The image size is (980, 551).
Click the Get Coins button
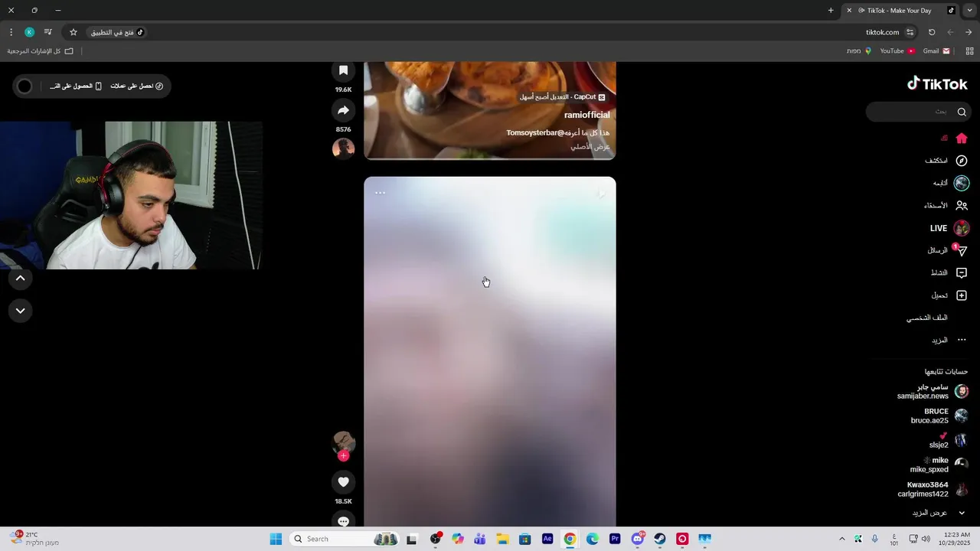pos(136,86)
